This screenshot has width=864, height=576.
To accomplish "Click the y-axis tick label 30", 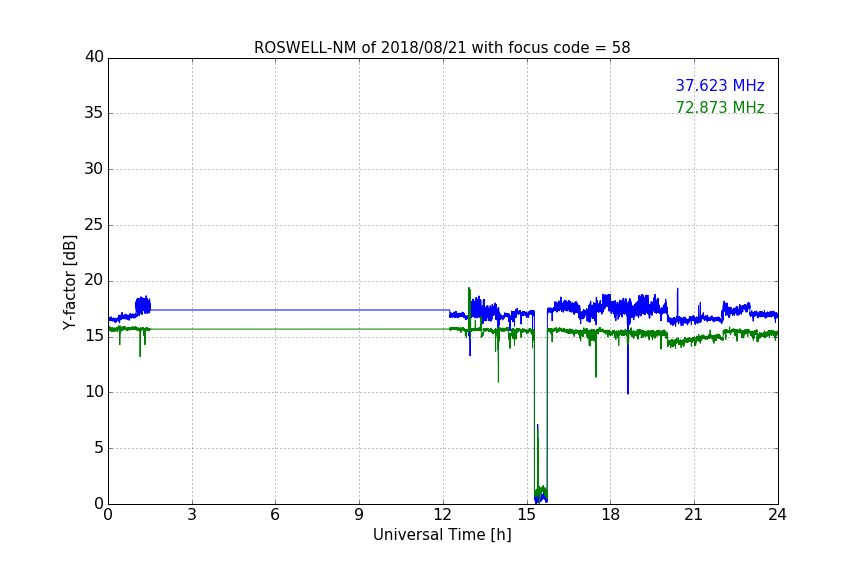I will click(x=94, y=169).
